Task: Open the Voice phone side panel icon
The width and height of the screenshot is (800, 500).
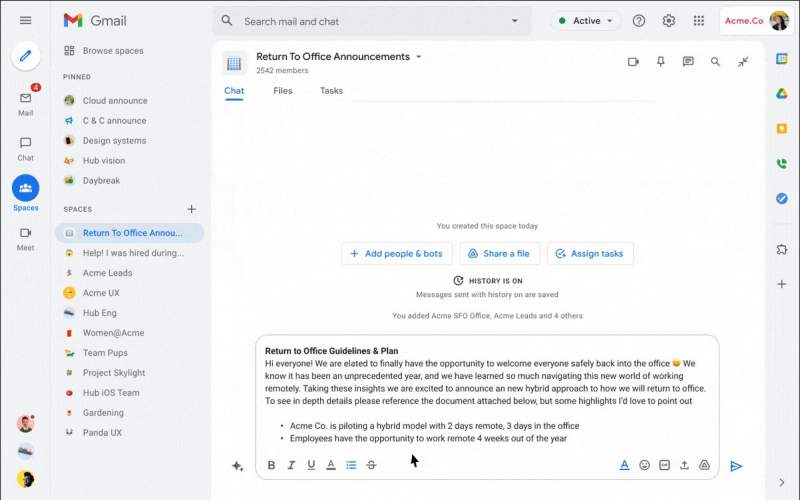Action: [782, 164]
